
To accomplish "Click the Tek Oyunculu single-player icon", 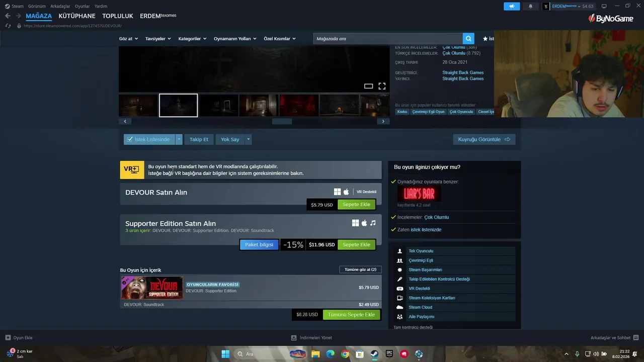I will coord(400,251).
